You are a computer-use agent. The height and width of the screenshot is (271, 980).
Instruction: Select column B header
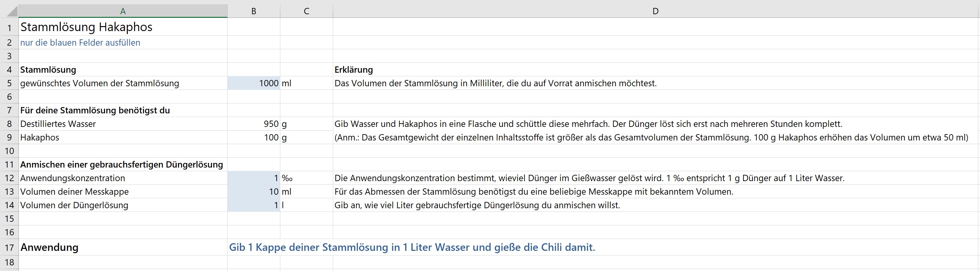point(254,11)
